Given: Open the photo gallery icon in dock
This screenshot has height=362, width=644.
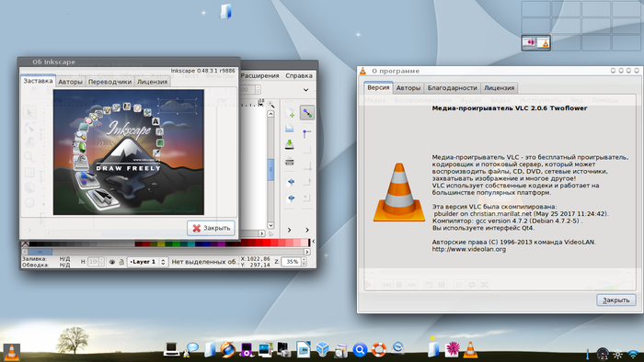Looking at the screenshot, I should pyautogui.click(x=265, y=349).
